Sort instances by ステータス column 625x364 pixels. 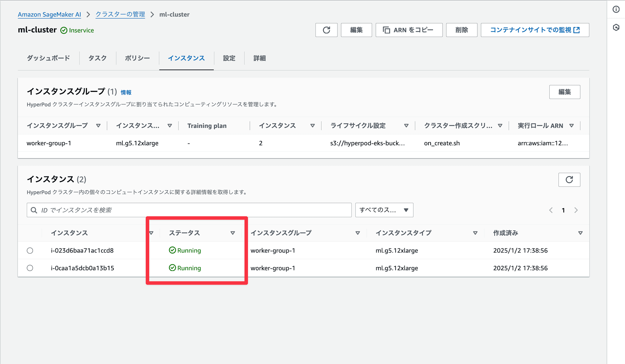(232, 233)
